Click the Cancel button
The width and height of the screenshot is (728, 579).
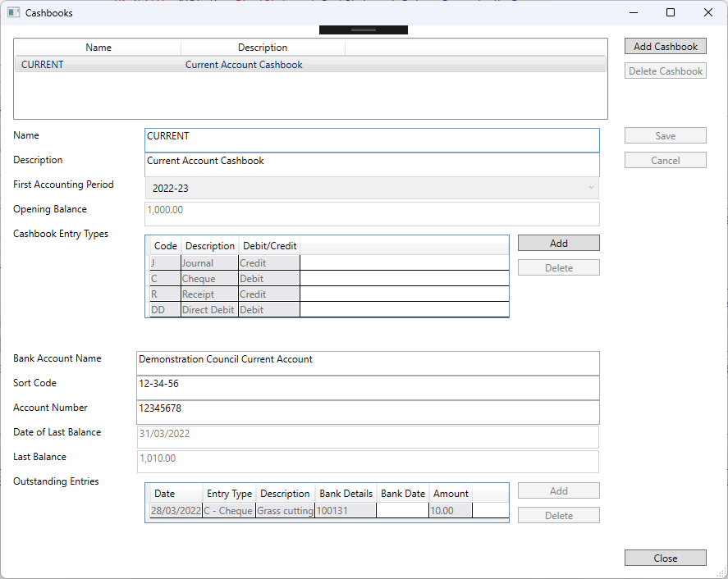[666, 161]
